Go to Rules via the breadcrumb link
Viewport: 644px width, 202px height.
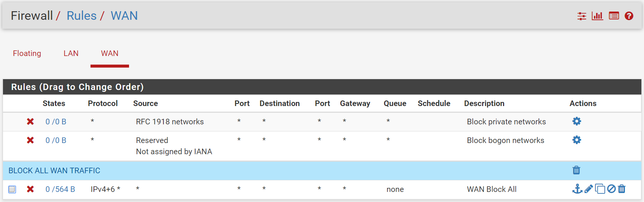[82, 16]
